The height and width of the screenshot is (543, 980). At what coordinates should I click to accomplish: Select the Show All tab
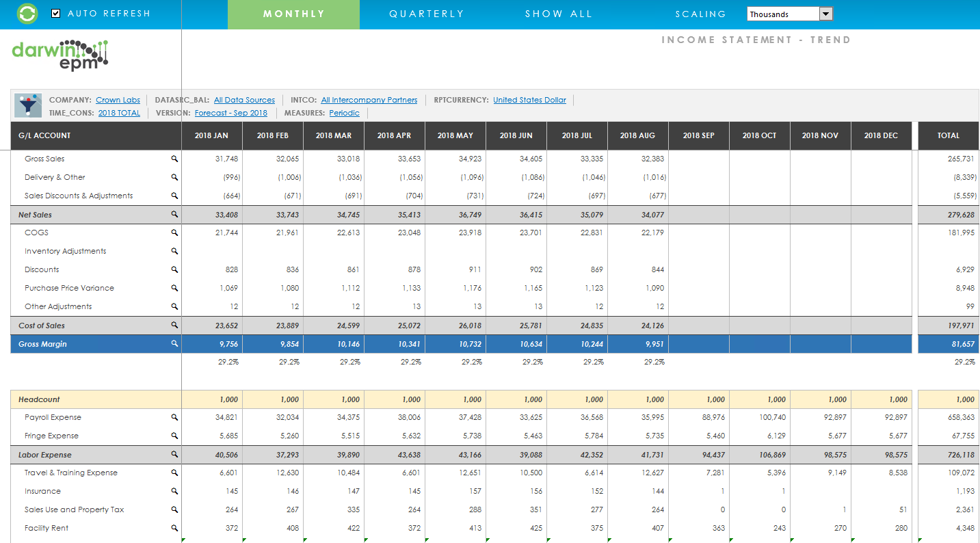tap(559, 14)
